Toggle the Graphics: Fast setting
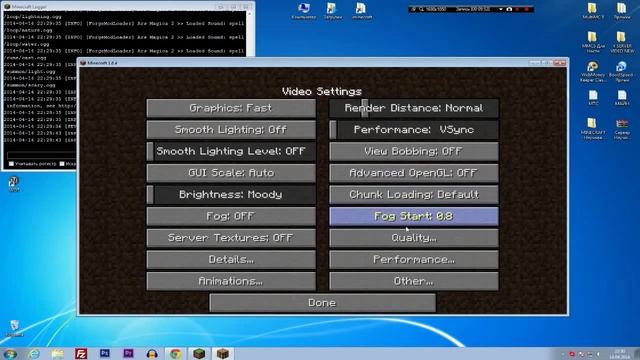 pyautogui.click(x=231, y=108)
